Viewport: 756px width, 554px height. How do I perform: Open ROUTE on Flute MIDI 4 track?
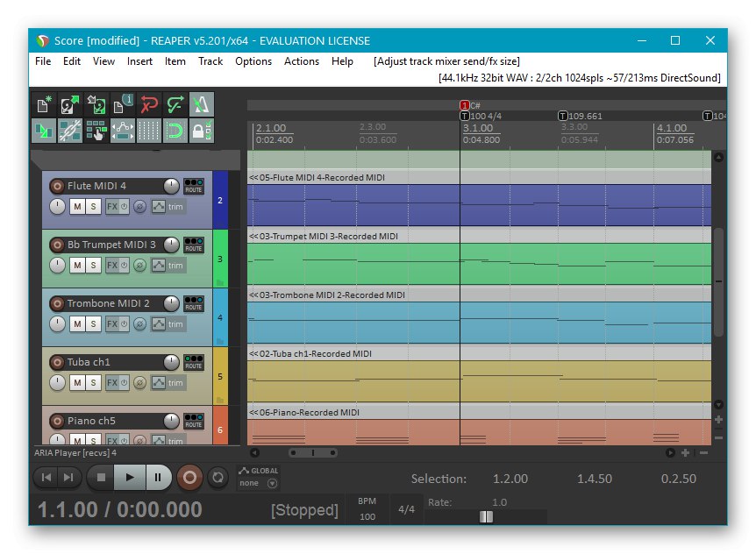tap(193, 186)
